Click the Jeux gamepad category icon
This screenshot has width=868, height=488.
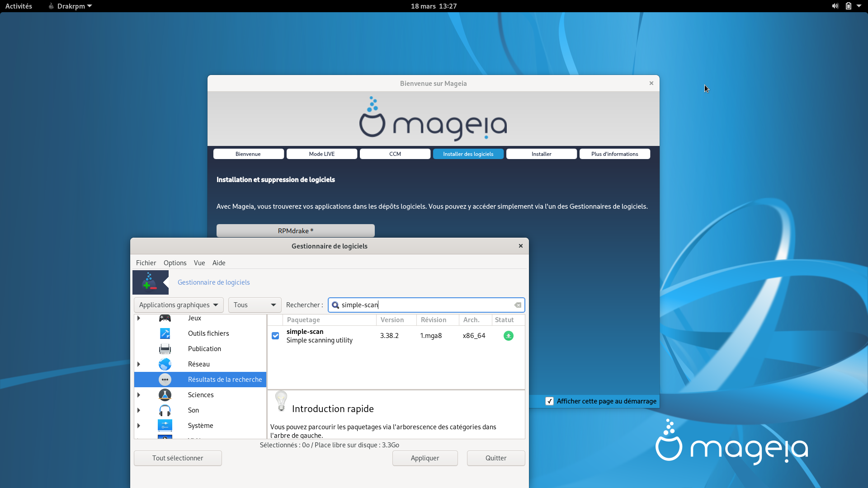[x=165, y=318]
